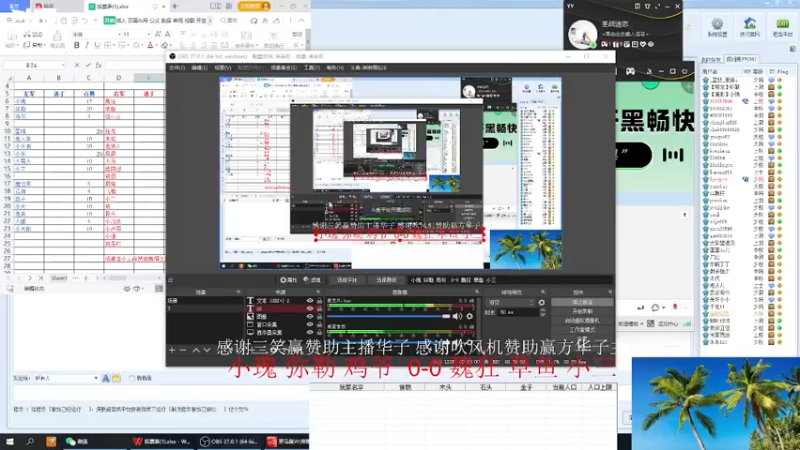Click the cancel X beside the formula bar
This screenshot has width=800, height=450.
click(77, 65)
